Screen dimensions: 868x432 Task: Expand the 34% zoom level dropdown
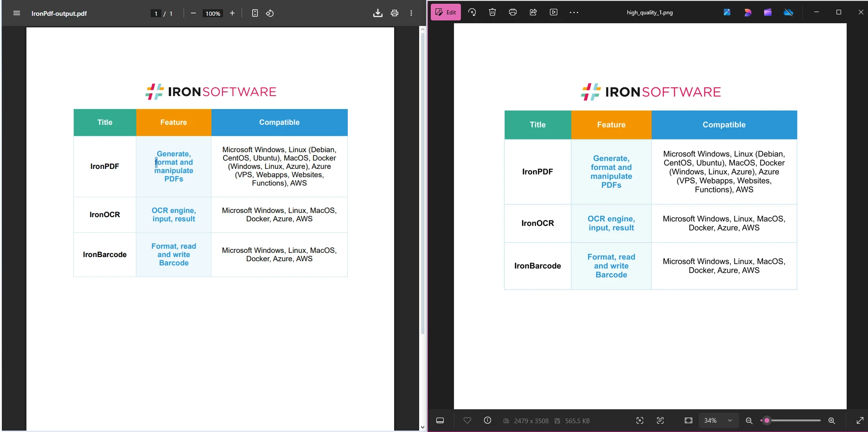(x=730, y=421)
